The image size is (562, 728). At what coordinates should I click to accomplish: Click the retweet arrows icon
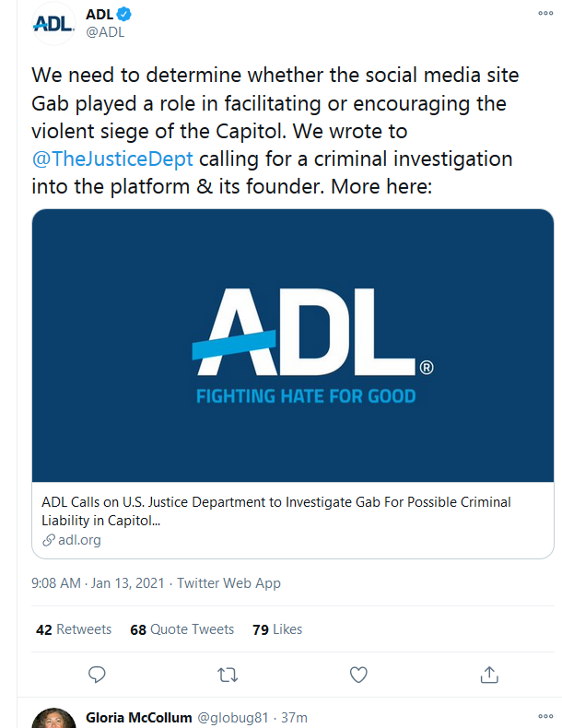click(x=227, y=675)
